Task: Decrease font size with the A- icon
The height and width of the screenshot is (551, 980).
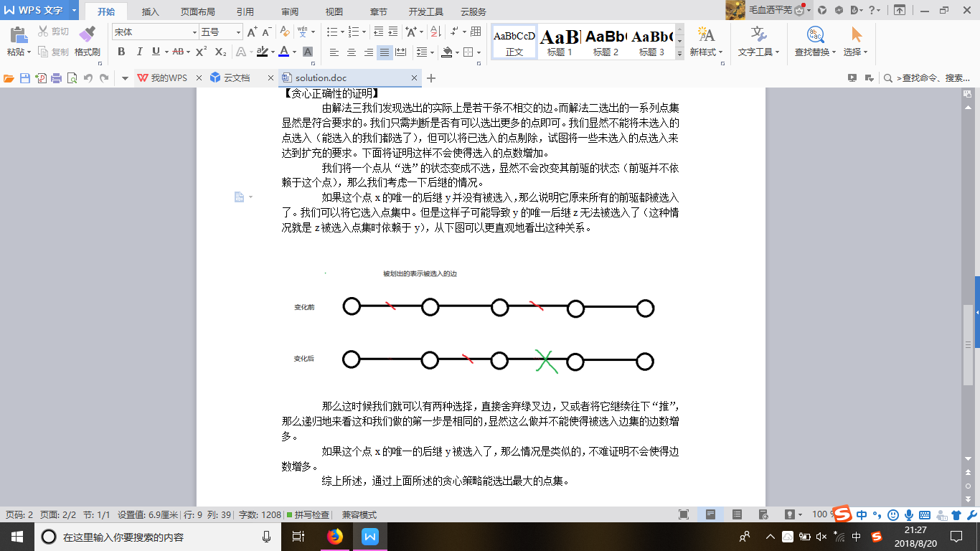Action: tap(266, 32)
